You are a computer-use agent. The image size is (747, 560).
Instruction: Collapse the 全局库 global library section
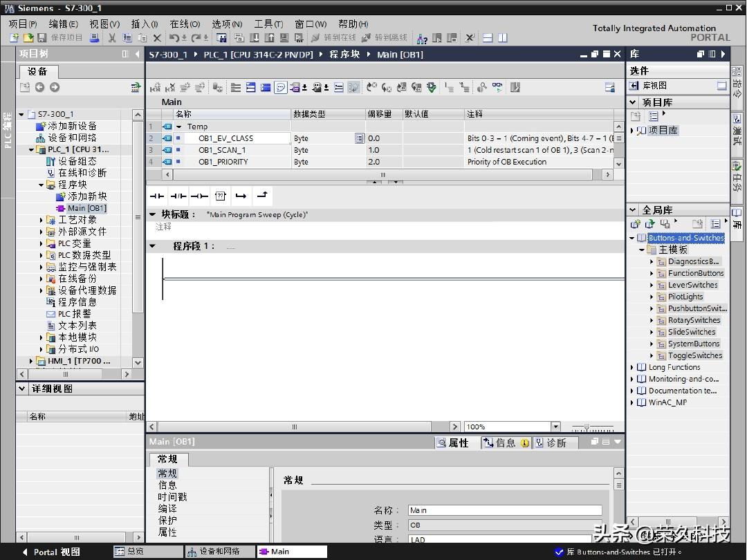(x=633, y=209)
